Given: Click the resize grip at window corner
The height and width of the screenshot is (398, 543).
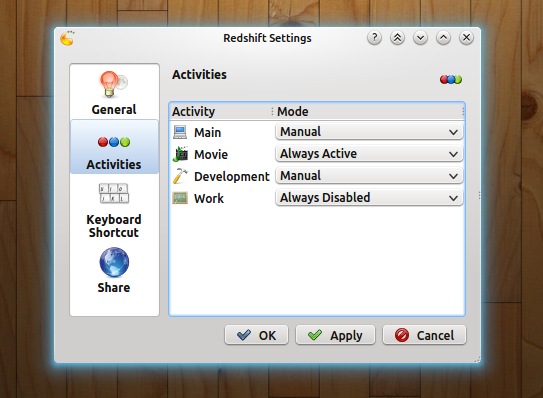Looking at the screenshot, I should [x=477, y=360].
